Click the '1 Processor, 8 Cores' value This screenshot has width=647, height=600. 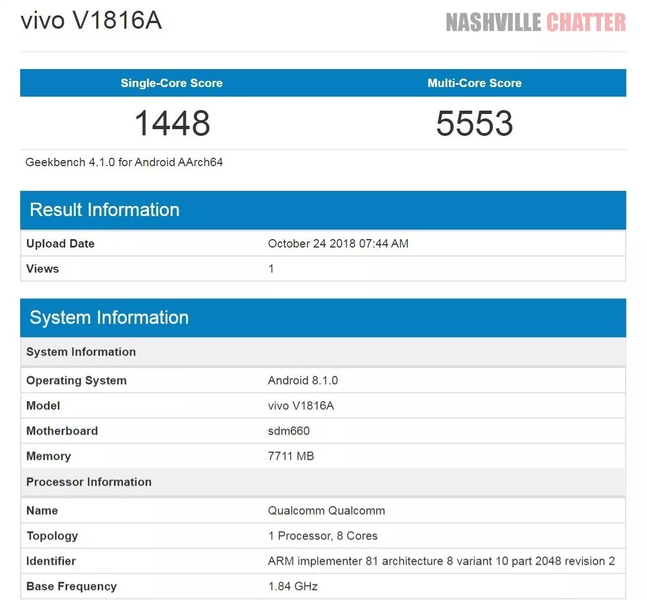click(323, 536)
